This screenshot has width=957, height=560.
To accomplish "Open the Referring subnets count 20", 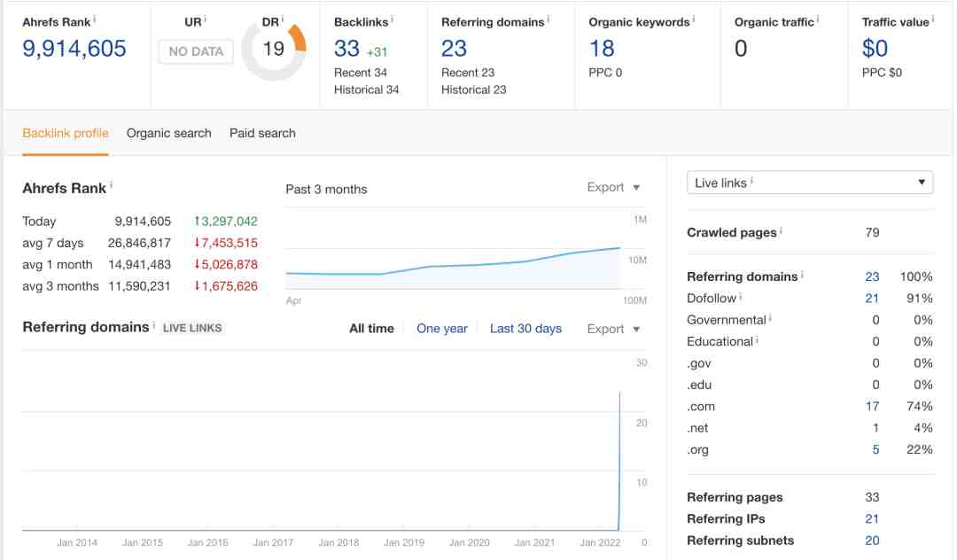I will (872, 541).
